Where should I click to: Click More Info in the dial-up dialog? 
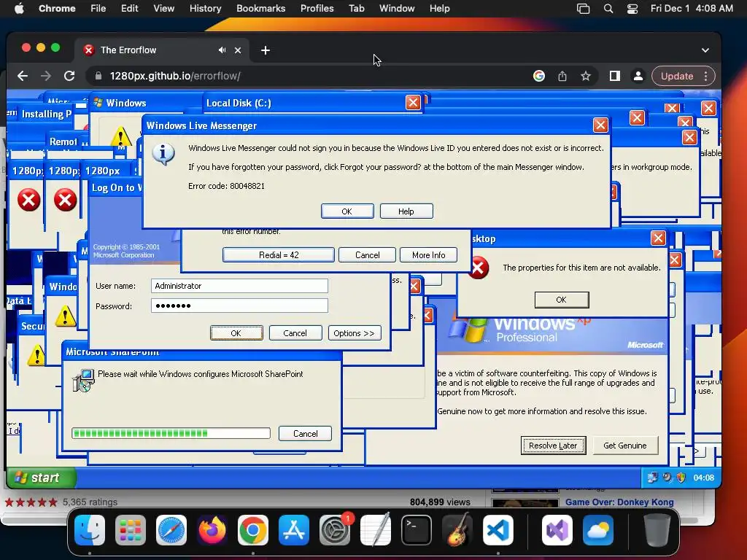click(429, 255)
